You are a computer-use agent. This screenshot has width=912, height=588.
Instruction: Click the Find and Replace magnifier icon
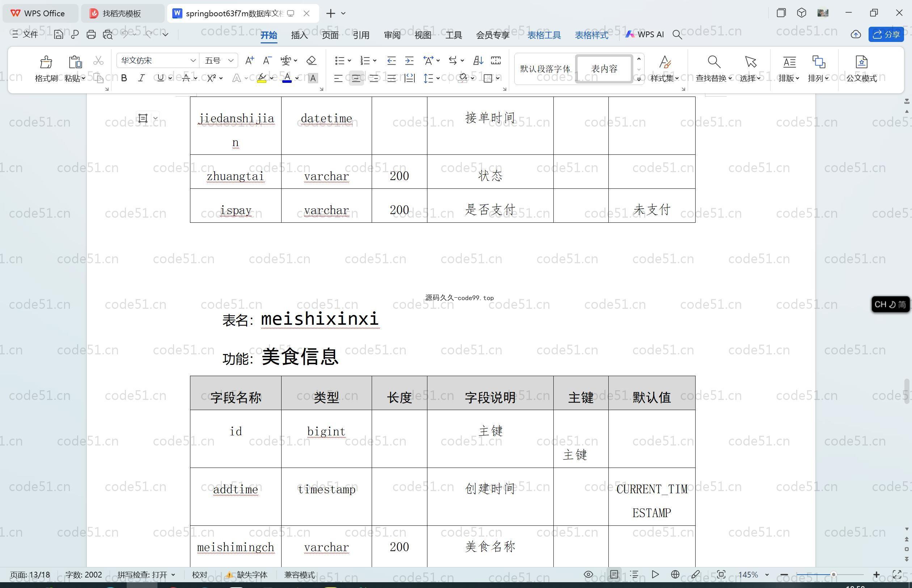point(714,62)
